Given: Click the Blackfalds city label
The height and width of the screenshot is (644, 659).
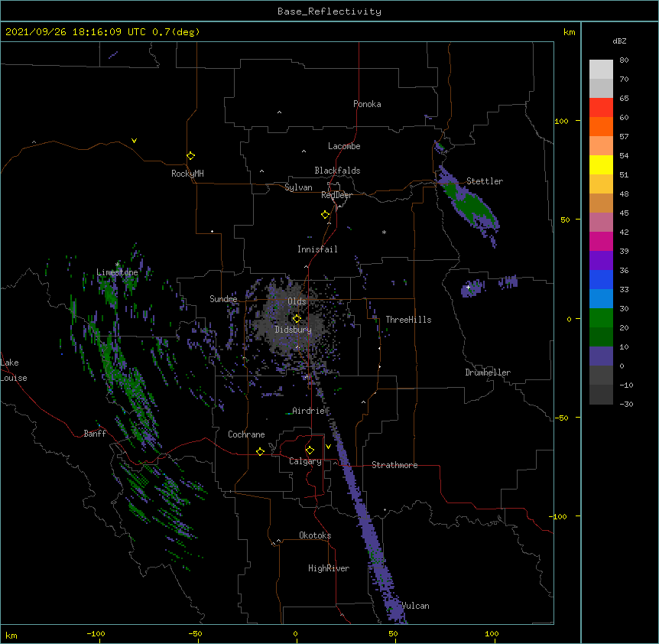Looking at the screenshot, I should [x=337, y=171].
